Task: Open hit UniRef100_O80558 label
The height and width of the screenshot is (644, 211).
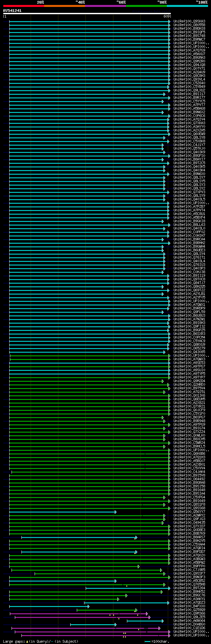Action: pos(189,25)
